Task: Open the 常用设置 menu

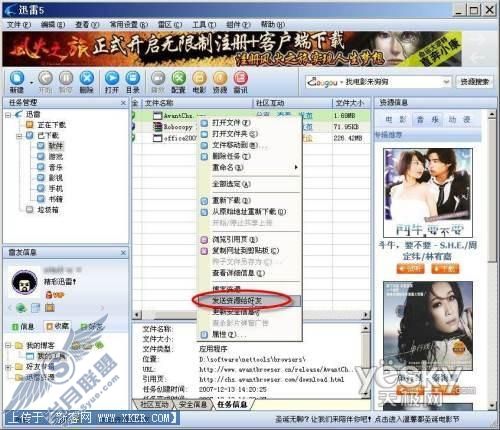Action: [x=129, y=25]
